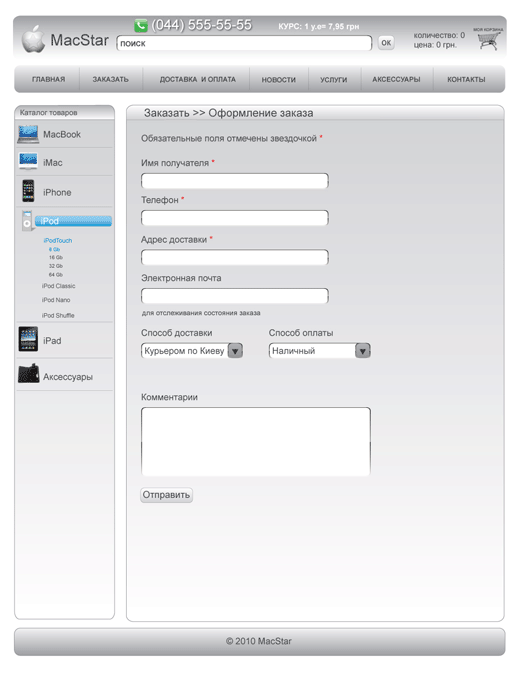Open the ЗАКАЗАТЬ menu item

[111, 79]
